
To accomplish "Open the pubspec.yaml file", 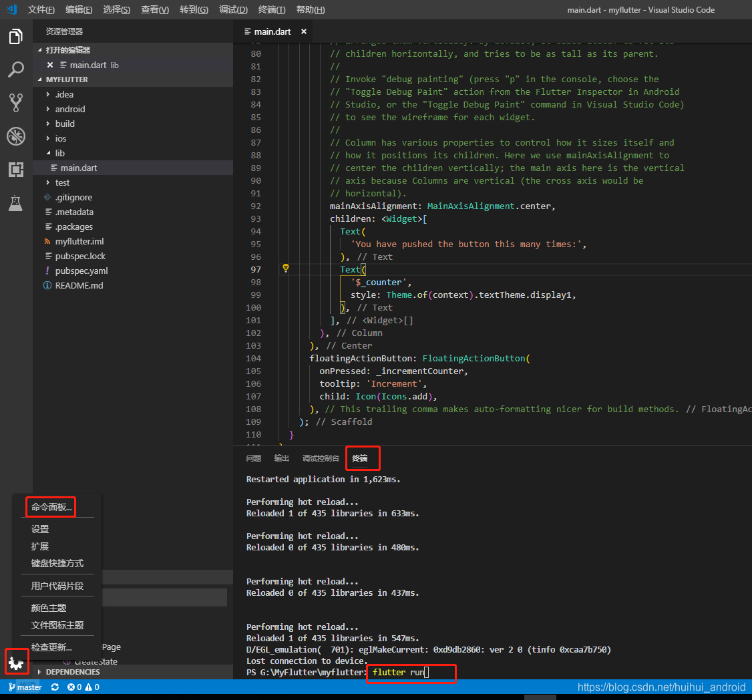I will 133,271.
